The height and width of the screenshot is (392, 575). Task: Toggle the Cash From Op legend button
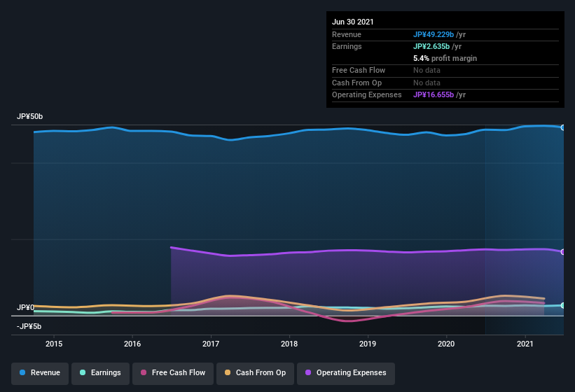tap(255, 373)
